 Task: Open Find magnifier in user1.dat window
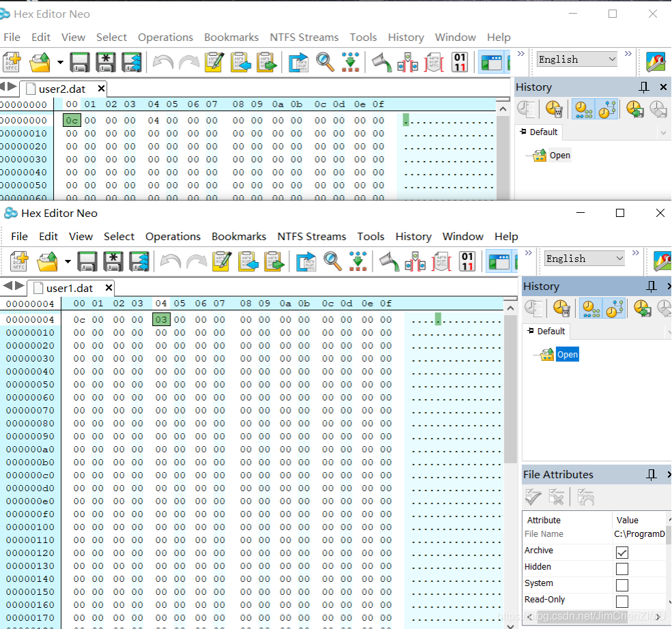click(332, 261)
